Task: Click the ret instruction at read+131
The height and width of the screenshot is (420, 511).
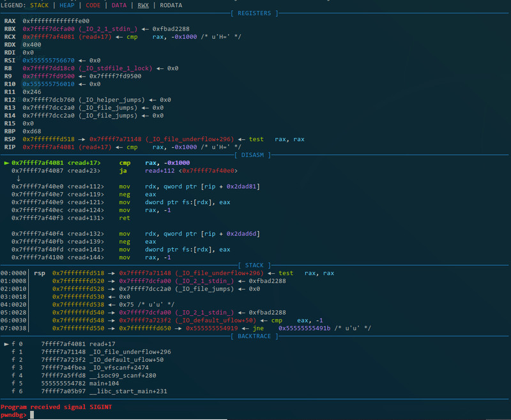Action: click(125, 218)
